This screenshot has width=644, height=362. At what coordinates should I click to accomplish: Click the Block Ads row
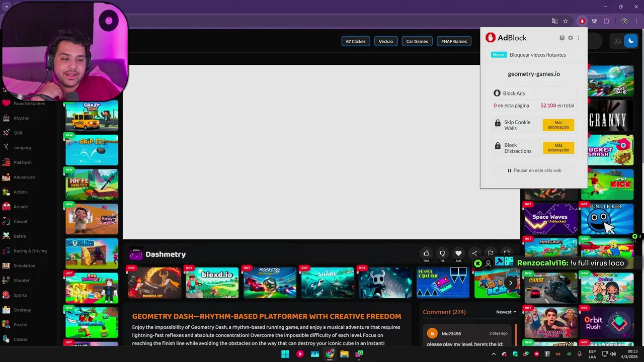[534, 93]
